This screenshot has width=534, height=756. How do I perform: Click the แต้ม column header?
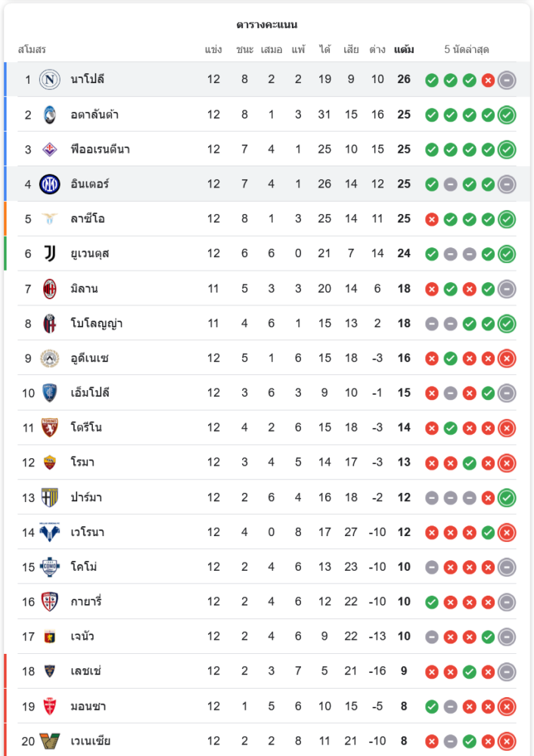pyautogui.click(x=404, y=50)
